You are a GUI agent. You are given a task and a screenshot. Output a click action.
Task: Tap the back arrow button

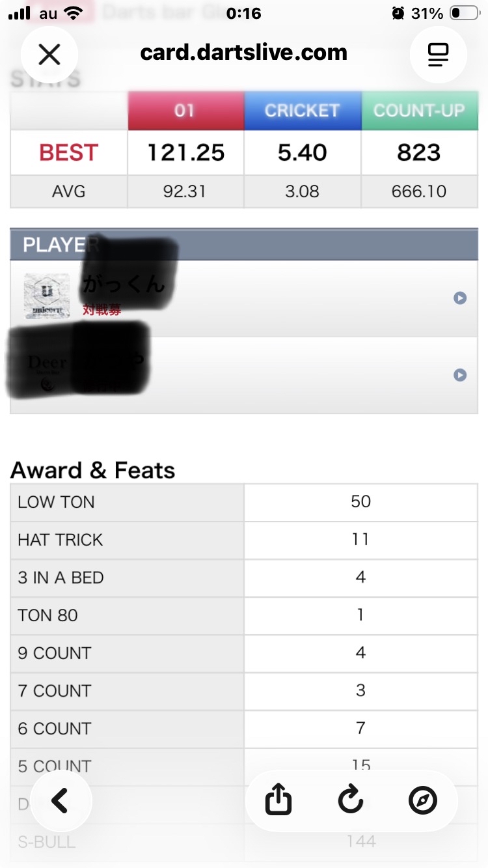pyautogui.click(x=61, y=801)
